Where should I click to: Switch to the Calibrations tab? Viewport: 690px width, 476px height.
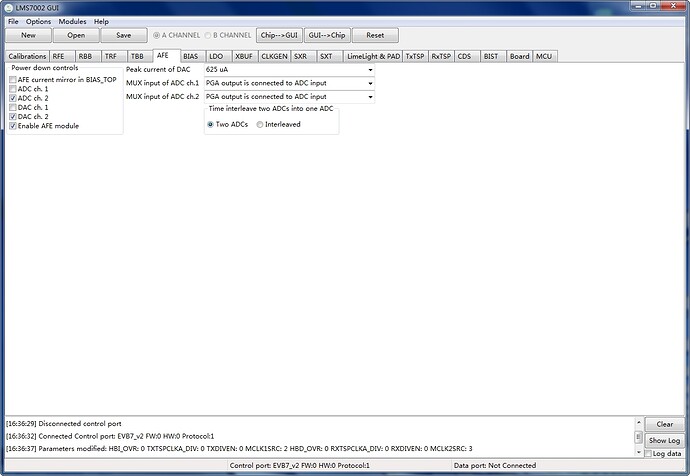pos(27,56)
